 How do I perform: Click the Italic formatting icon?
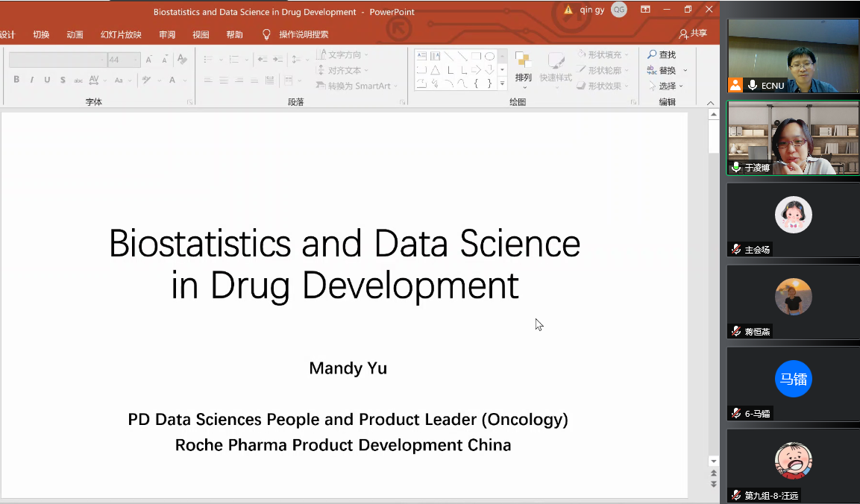[x=31, y=81]
